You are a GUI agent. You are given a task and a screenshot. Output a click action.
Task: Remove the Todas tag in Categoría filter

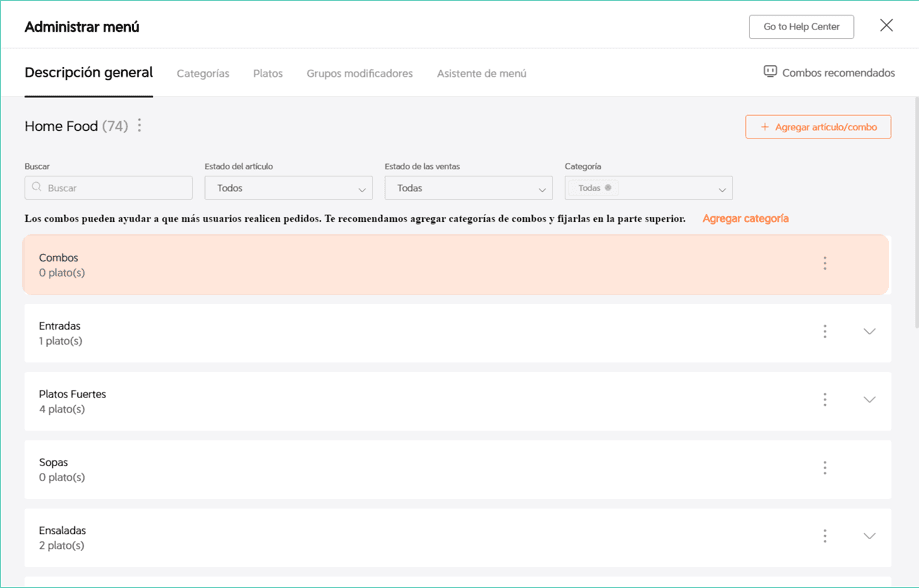[x=608, y=188]
